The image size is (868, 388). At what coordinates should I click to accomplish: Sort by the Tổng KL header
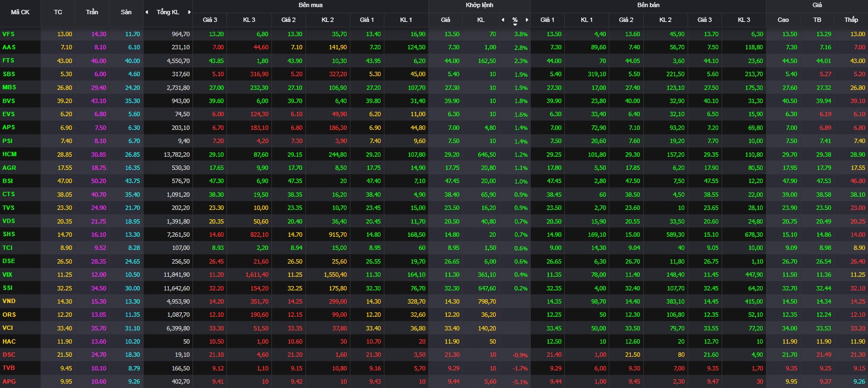(168, 12)
